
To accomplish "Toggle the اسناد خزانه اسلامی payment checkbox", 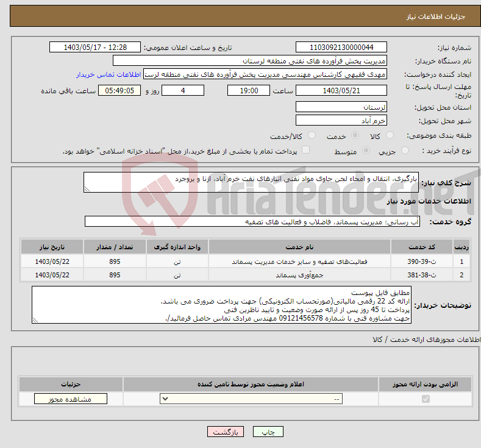I will tap(305, 150).
